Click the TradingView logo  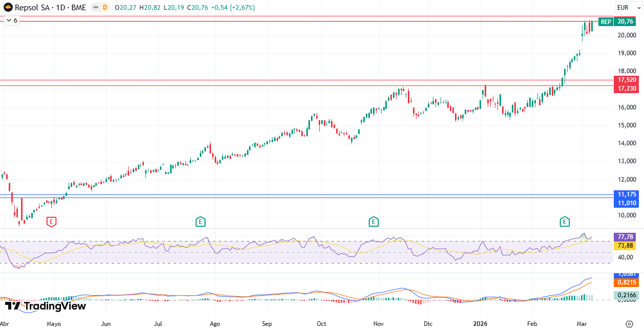pyautogui.click(x=46, y=306)
